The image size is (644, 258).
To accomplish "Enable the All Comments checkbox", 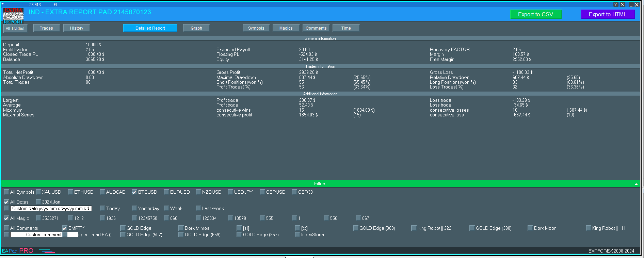I will [6, 228].
